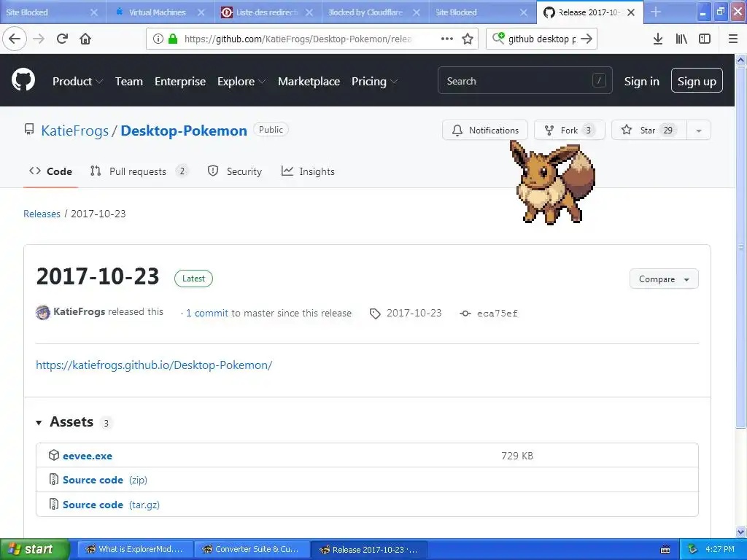Reload the current page
Screen dimensions: 747x560
point(63,39)
